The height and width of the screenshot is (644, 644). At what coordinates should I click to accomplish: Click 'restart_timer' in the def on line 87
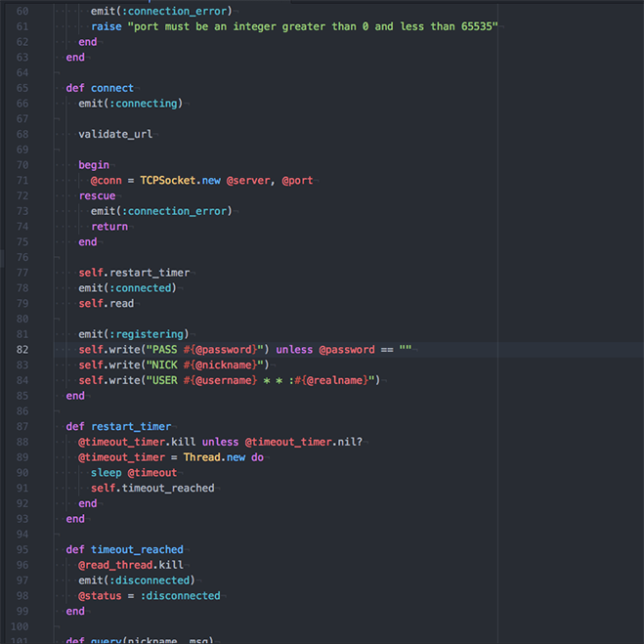pos(131,426)
